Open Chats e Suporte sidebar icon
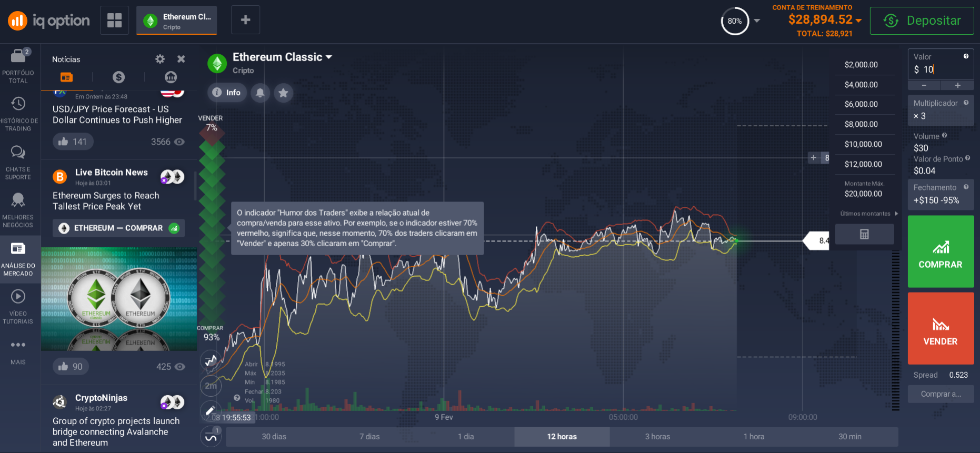Screen dimensions: 980x453 [x=18, y=163]
